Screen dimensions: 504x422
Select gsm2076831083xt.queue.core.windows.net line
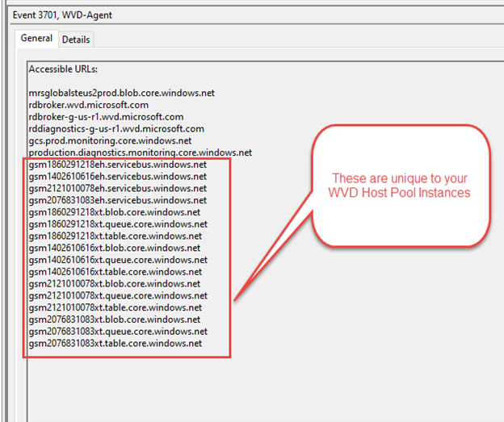[118, 331]
